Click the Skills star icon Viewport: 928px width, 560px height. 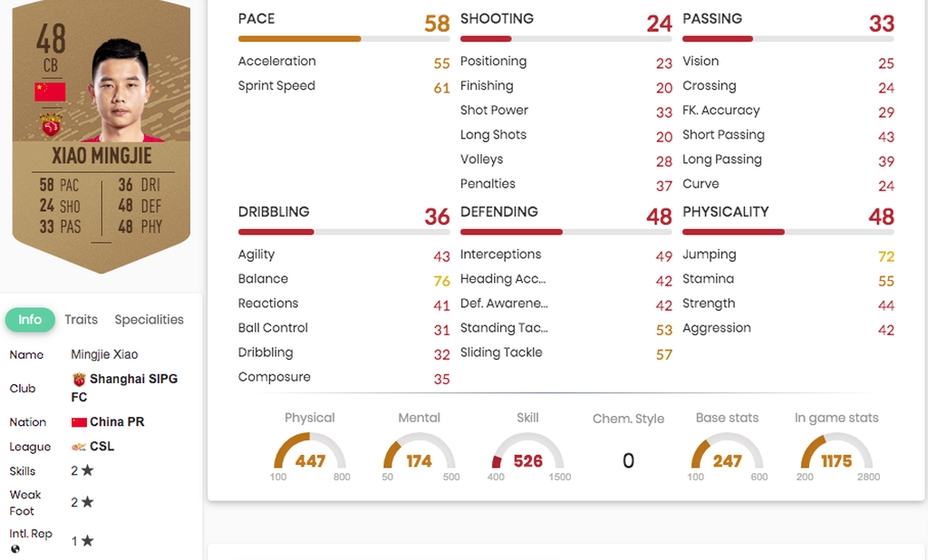[88, 470]
